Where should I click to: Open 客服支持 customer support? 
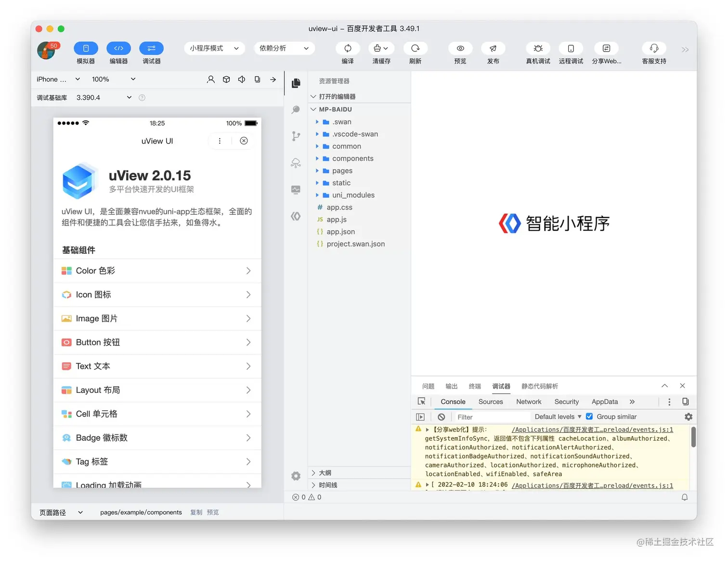click(x=654, y=48)
